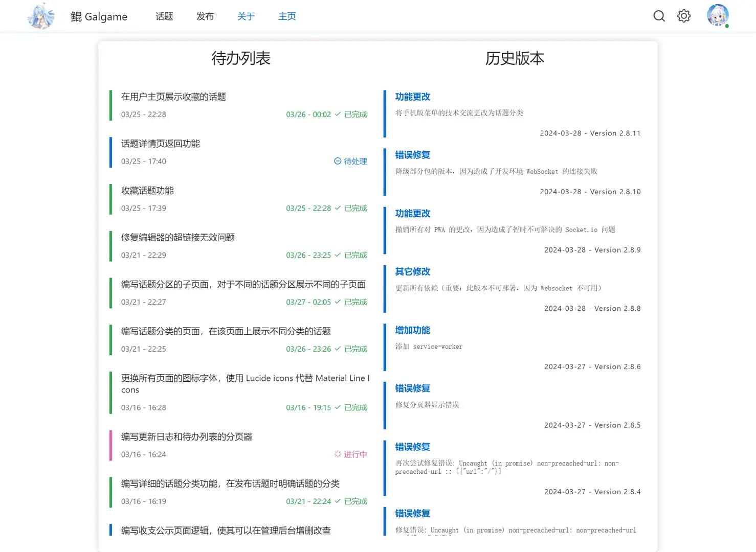Click 错误修复 heading of Version 2.8.5
The image size is (756, 552).
pos(413,388)
